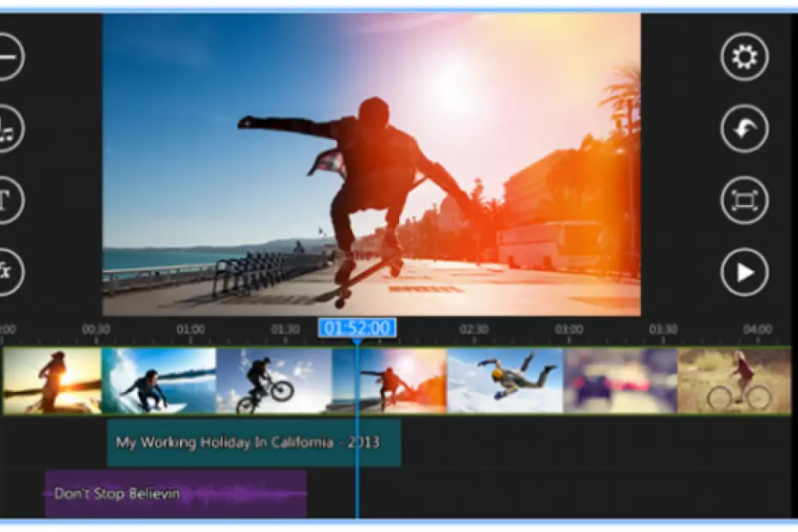Open the music notes audio tool
This screenshot has width=798, height=532.
[6, 129]
